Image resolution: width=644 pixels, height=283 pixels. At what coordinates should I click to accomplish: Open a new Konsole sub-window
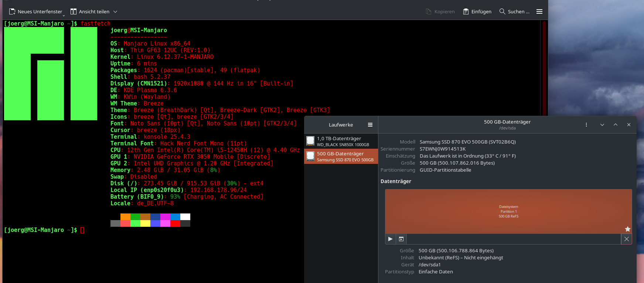35,11
